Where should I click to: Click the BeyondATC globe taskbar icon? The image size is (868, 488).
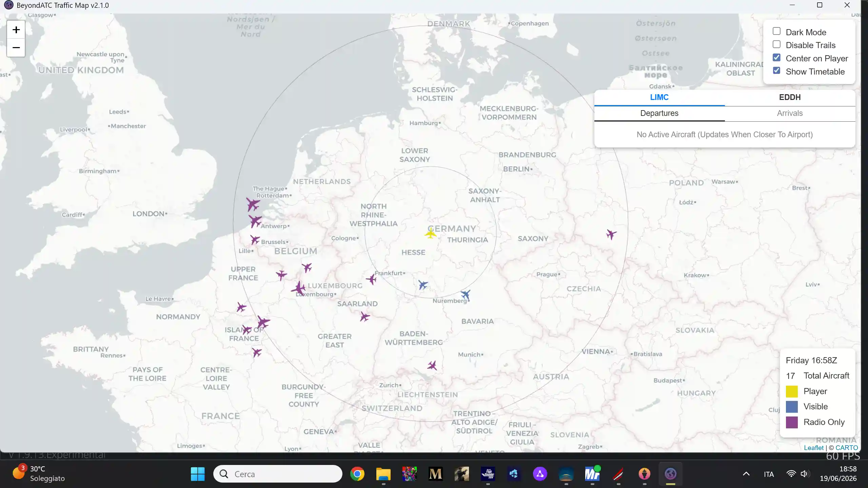pos(670,474)
